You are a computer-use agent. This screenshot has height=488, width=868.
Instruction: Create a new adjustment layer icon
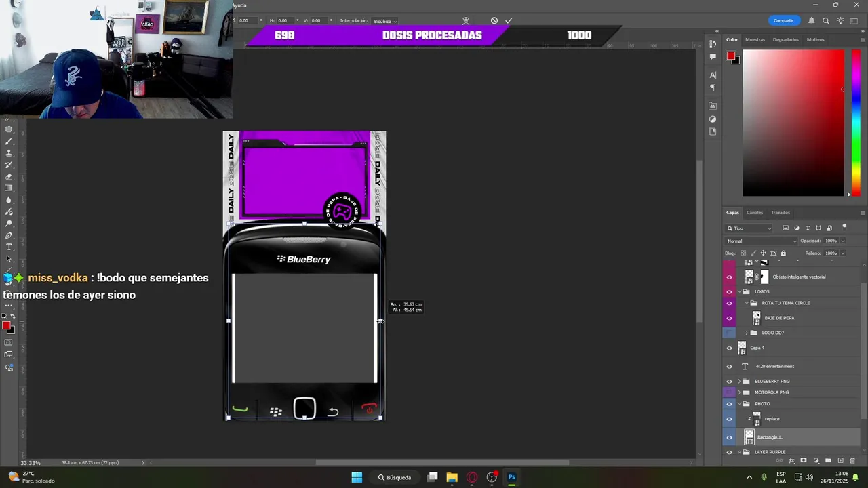[816, 460]
